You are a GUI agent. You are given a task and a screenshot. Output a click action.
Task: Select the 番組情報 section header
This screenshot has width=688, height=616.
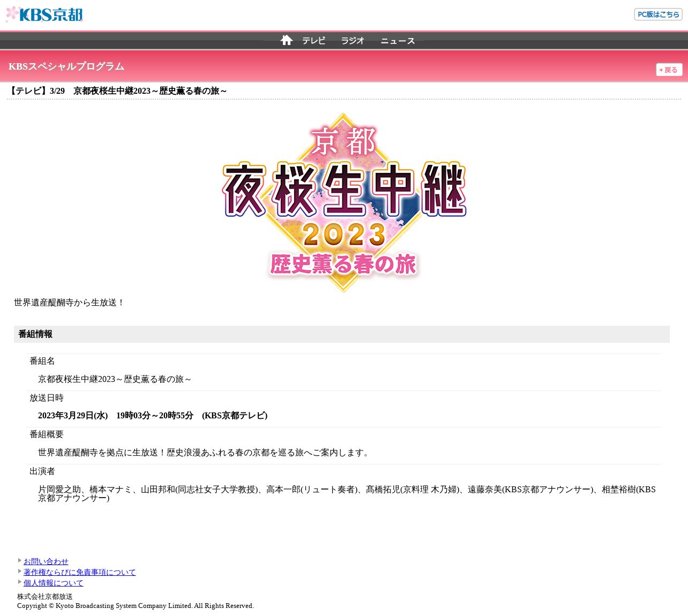342,334
